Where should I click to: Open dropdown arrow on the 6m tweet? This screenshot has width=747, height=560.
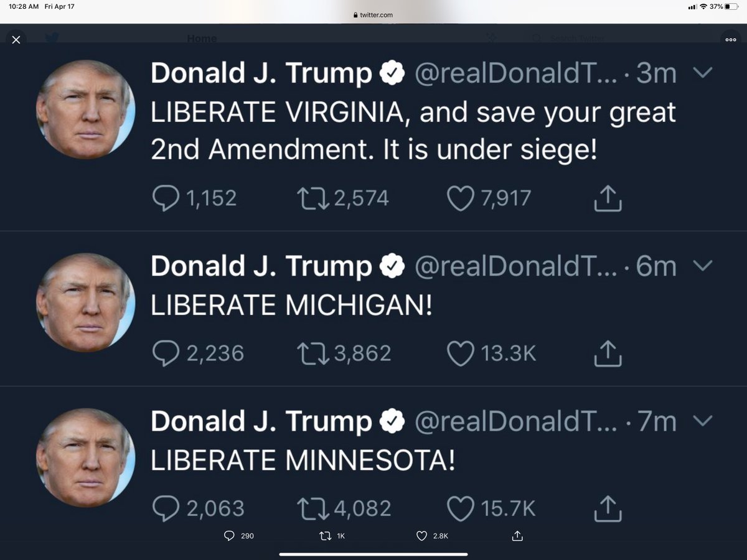pyautogui.click(x=702, y=266)
